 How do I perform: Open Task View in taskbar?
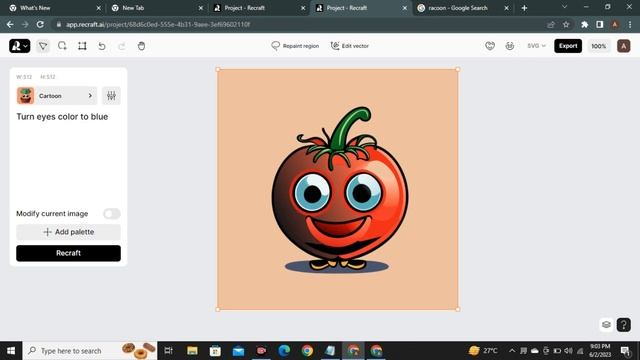click(x=168, y=351)
